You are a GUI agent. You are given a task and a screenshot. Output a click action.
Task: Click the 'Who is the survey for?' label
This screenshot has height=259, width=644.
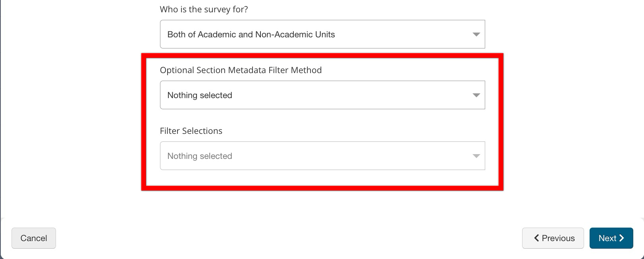point(204,10)
